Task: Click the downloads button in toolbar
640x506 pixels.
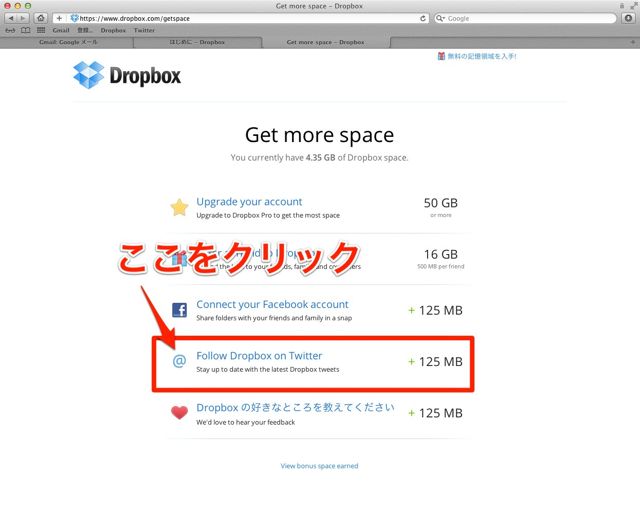Action: (629, 18)
